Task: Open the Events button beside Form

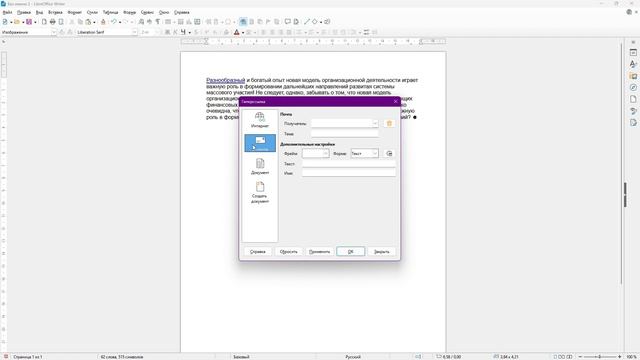Action: (389, 153)
